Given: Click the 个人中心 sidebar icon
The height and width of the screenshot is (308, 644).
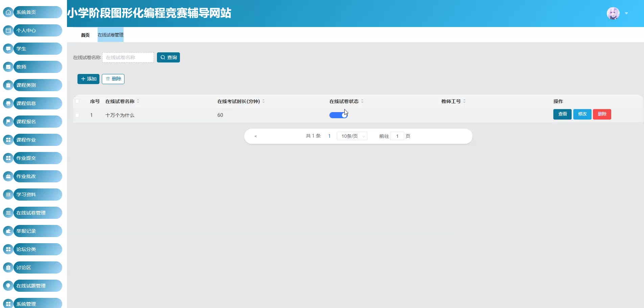Looking at the screenshot, I should coord(8,30).
